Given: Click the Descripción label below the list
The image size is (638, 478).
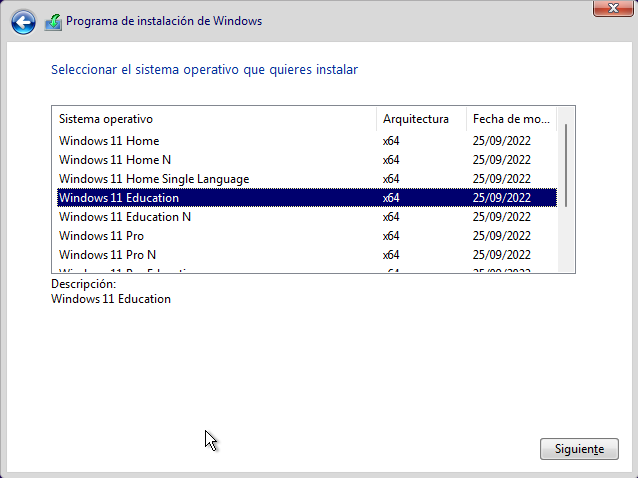Looking at the screenshot, I should (x=83, y=284).
